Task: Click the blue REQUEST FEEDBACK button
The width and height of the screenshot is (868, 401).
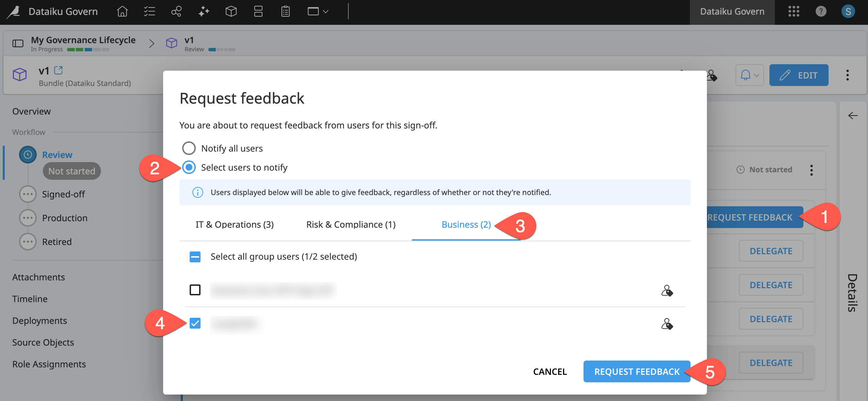Action: pos(636,371)
